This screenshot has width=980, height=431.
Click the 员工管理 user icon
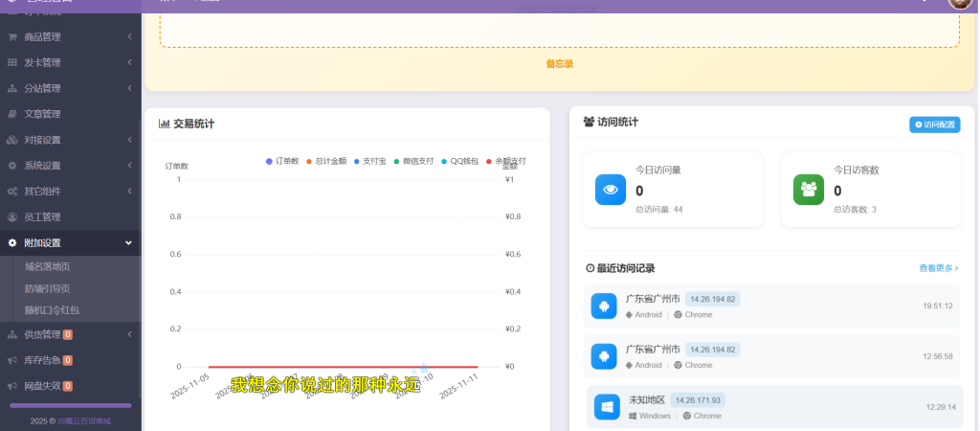[11, 217]
